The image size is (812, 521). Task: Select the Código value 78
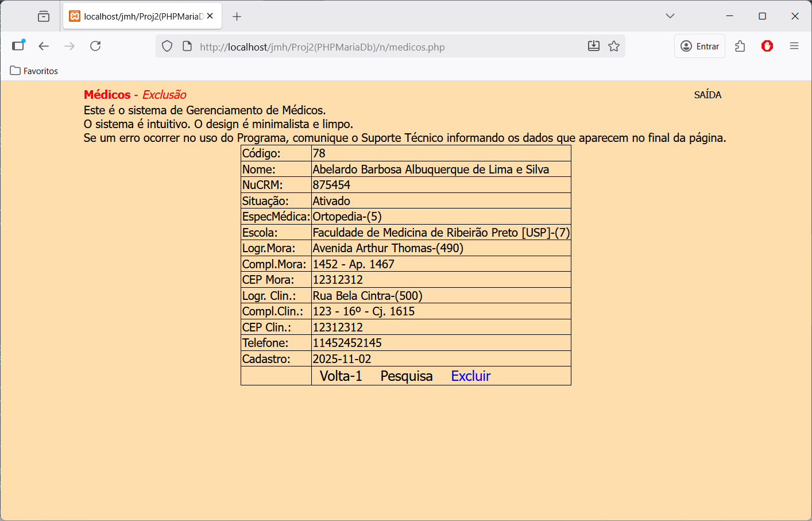tap(441, 153)
